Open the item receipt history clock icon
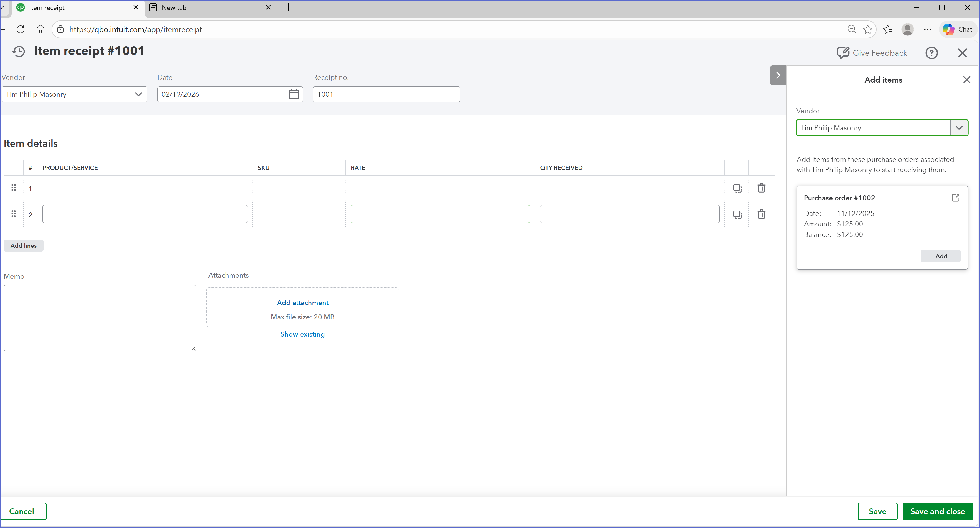Image resolution: width=980 pixels, height=528 pixels. (x=18, y=51)
